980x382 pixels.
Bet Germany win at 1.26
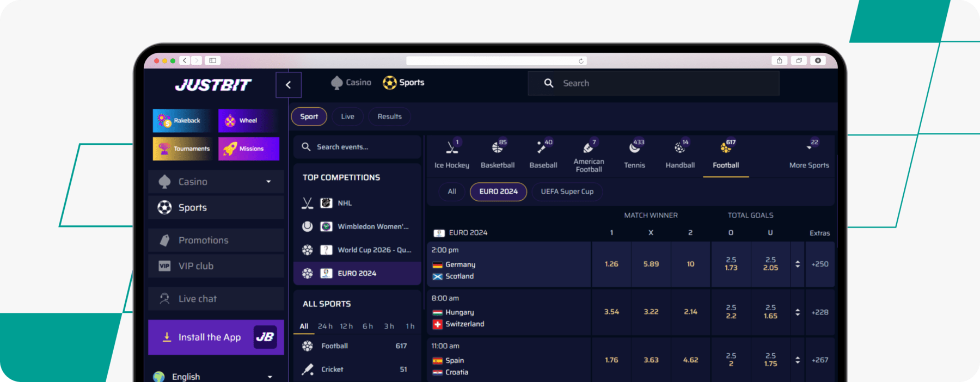(611, 264)
